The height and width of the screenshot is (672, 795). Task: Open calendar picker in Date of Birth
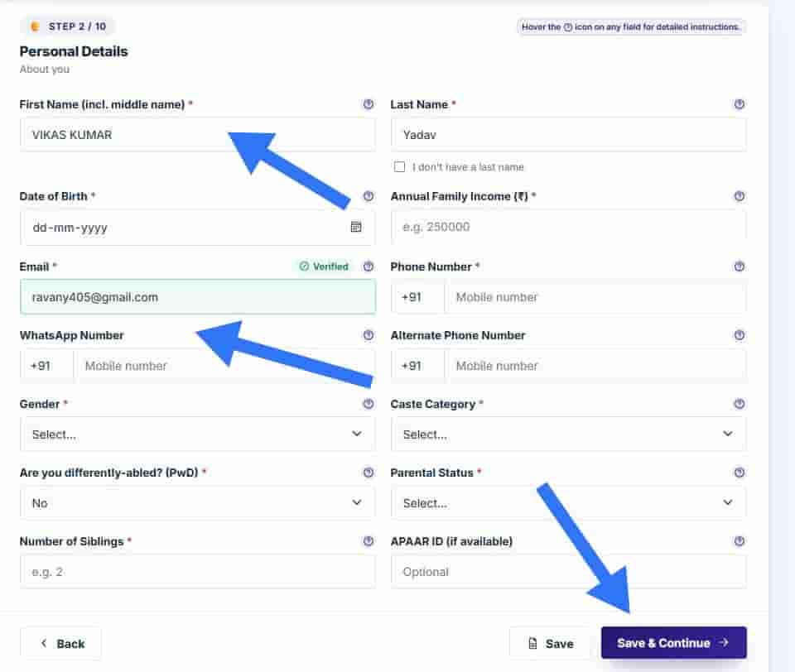[356, 227]
